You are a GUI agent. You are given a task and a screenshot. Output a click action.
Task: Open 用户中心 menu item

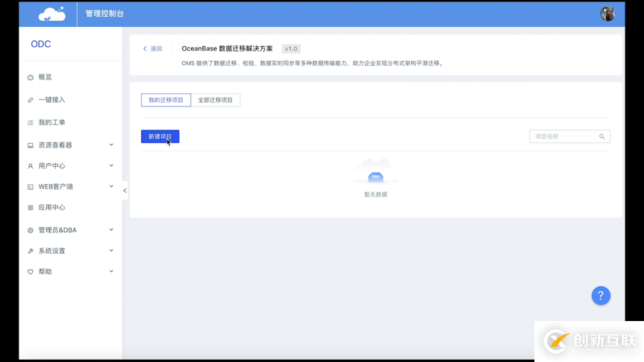(51, 166)
